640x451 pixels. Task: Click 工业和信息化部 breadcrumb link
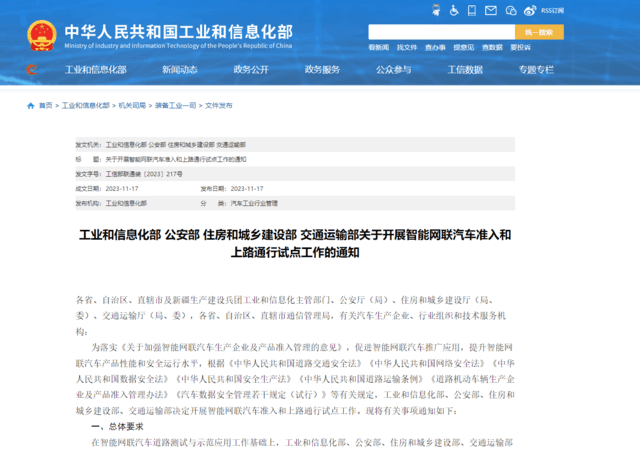86,106
